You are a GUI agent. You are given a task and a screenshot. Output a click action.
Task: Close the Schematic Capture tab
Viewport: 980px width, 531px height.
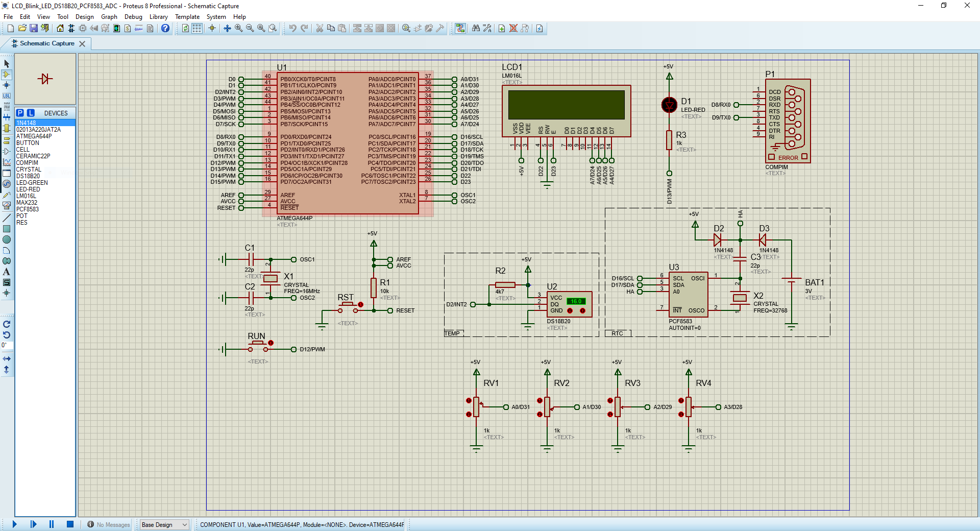tap(82, 44)
